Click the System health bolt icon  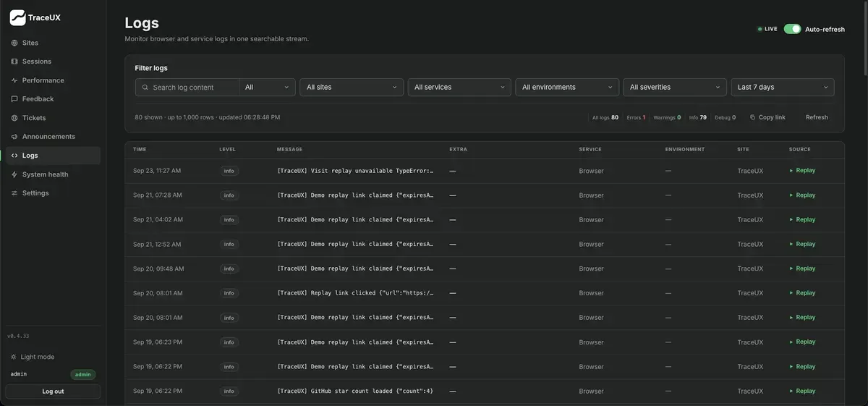coord(14,174)
